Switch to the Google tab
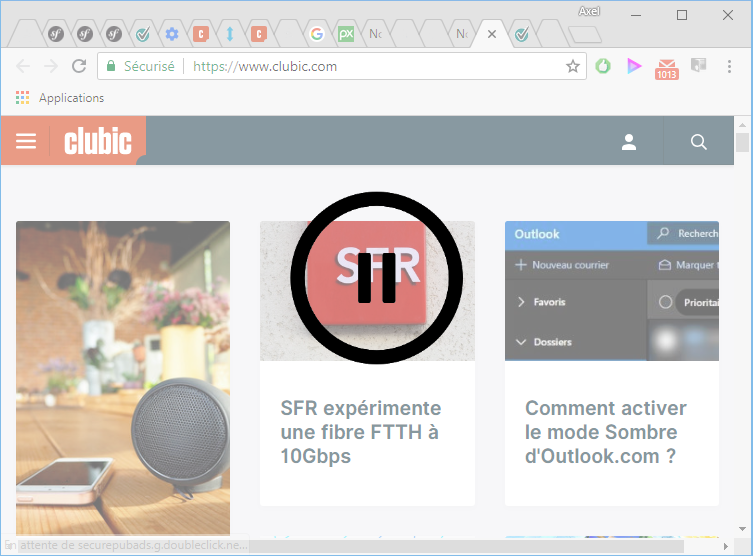 (316, 34)
